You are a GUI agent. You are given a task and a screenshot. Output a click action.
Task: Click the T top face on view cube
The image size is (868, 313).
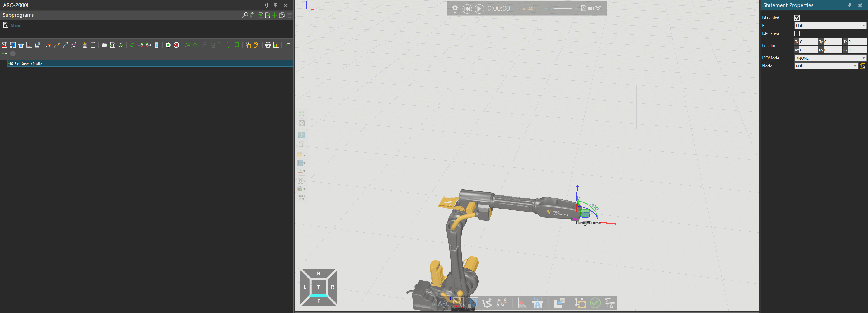point(318,287)
